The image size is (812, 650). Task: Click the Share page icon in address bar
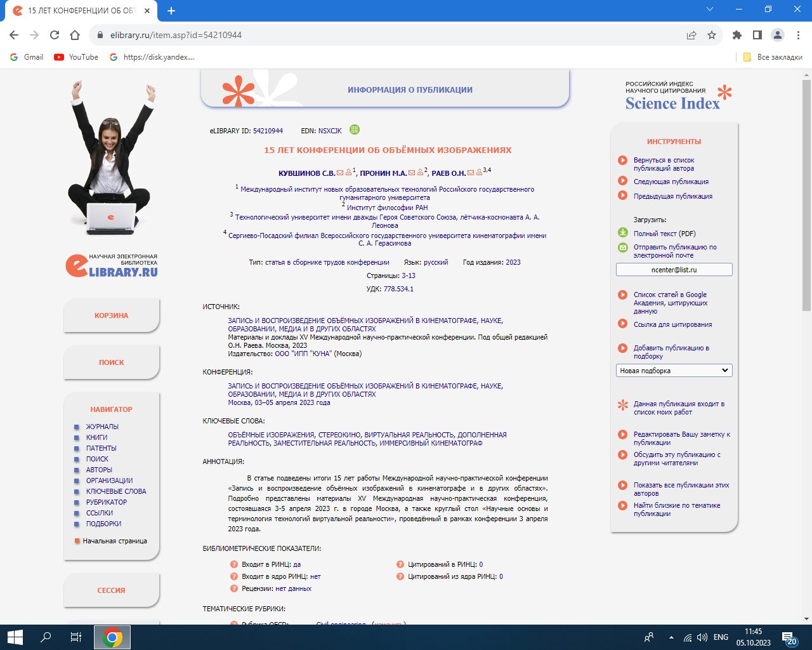tap(691, 35)
